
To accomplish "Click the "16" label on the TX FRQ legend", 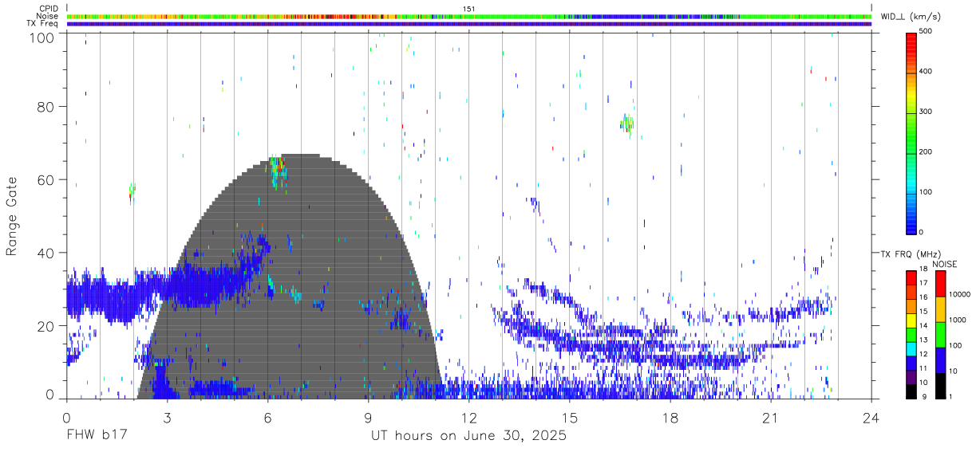I will tap(923, 297).
